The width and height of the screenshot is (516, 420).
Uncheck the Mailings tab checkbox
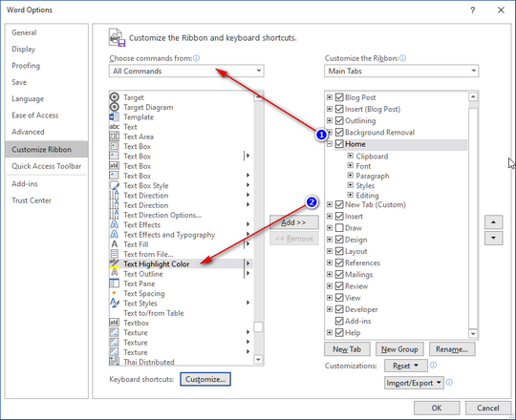(x=339, y=274)
